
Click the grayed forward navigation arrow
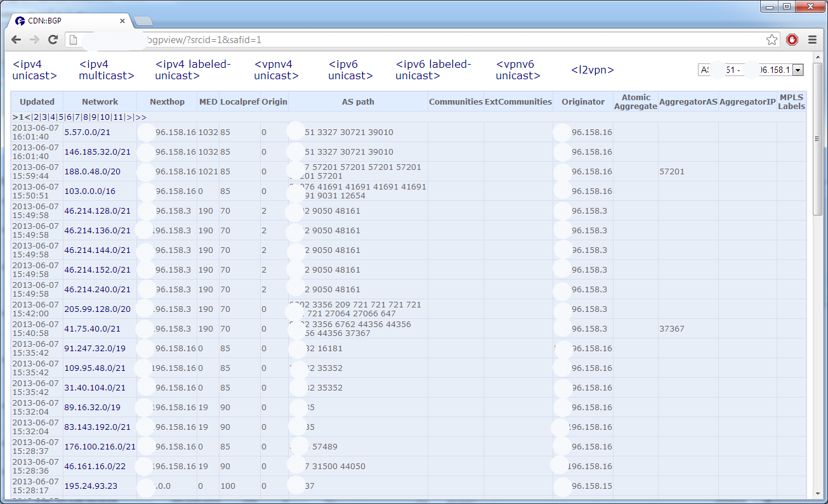pos(34,39)
